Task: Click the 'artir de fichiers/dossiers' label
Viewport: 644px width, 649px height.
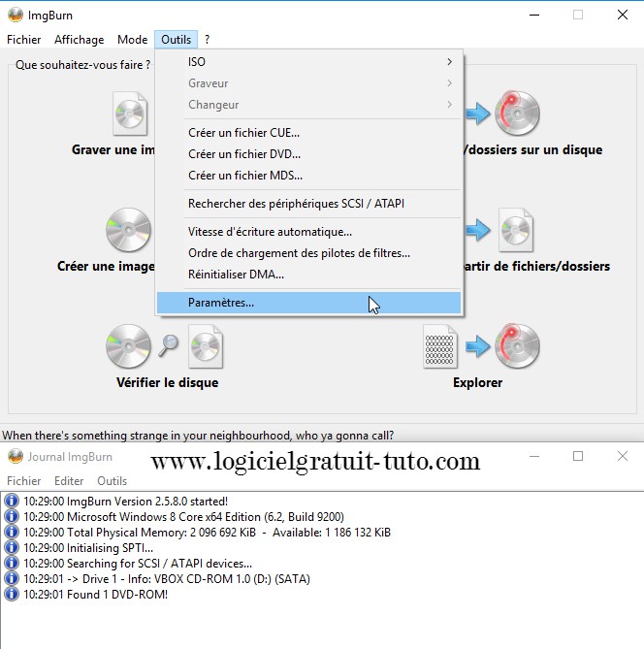Action: point(536,266)
